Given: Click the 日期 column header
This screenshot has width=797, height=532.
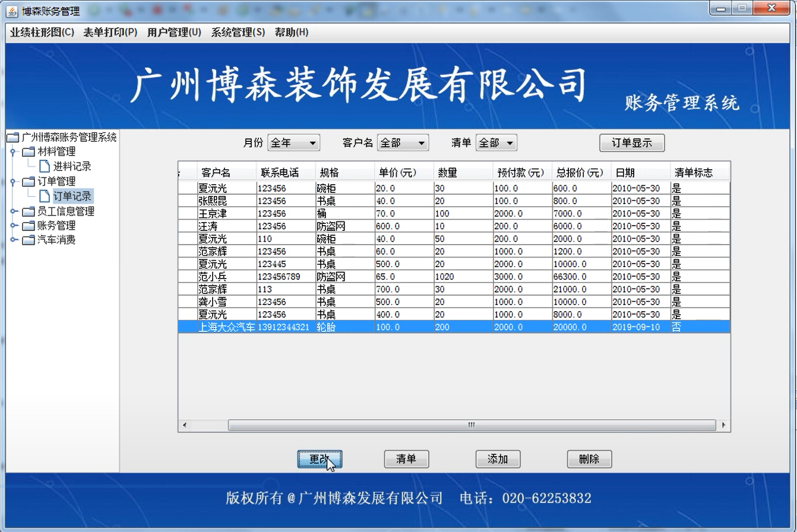Looking at the screenshot, I should point(641,173).
